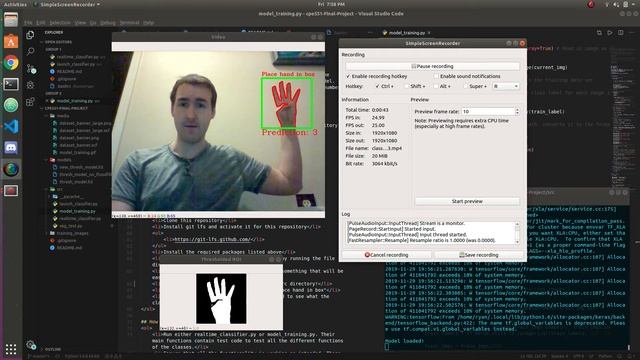Viewport: 640px width, 360px height.
Task: Show Applications grid in dock
Action: [x=11, y=349]
